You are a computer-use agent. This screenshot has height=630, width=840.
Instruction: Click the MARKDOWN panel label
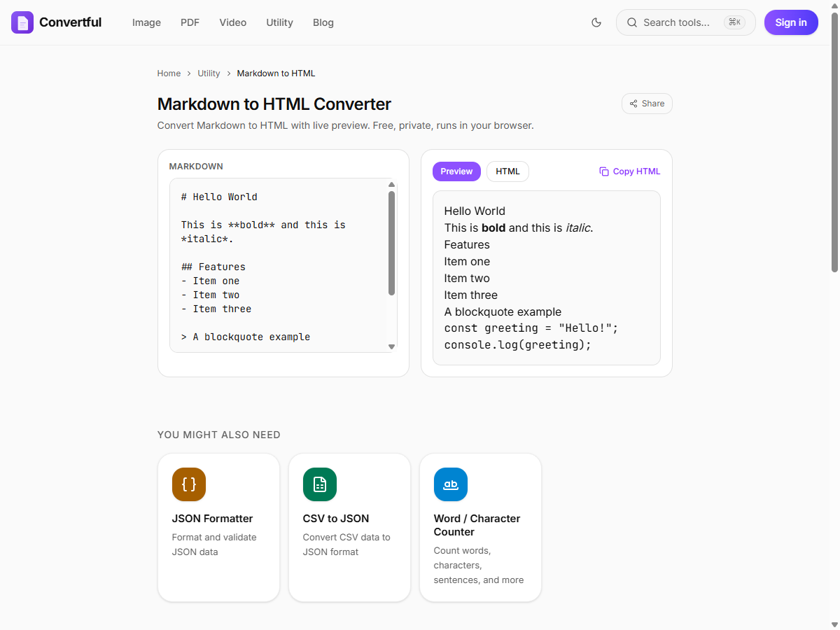coord(196,167)
